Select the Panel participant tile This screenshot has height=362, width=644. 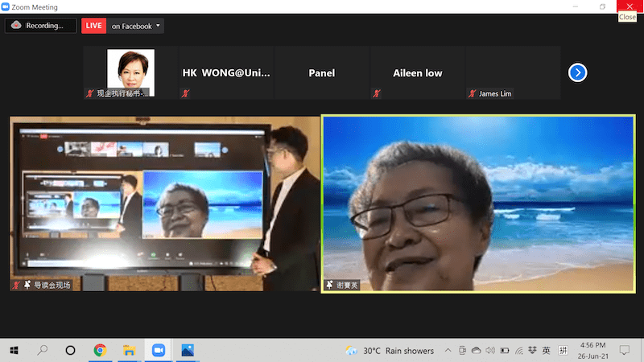(x=321, y=73)
